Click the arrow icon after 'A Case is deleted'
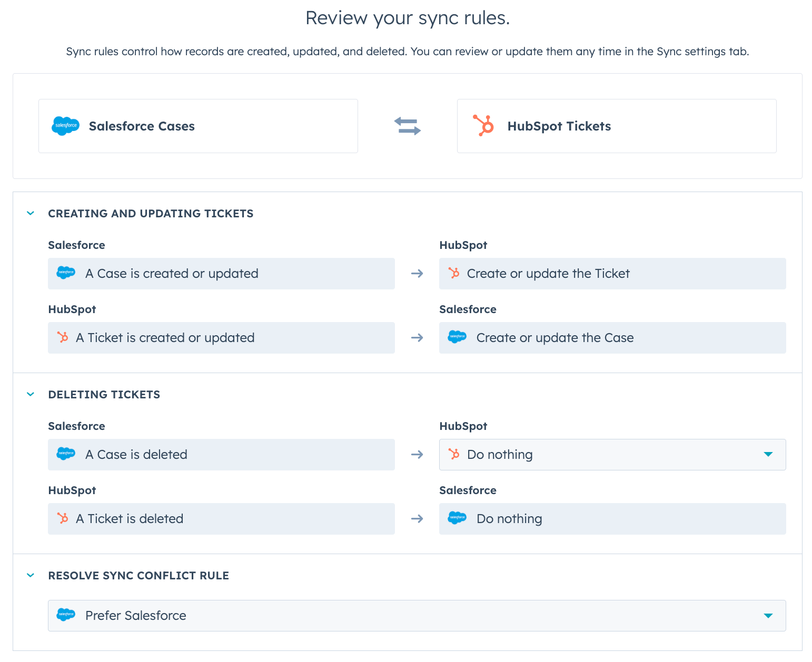812x662 pixels. click(x=417, y=454)
